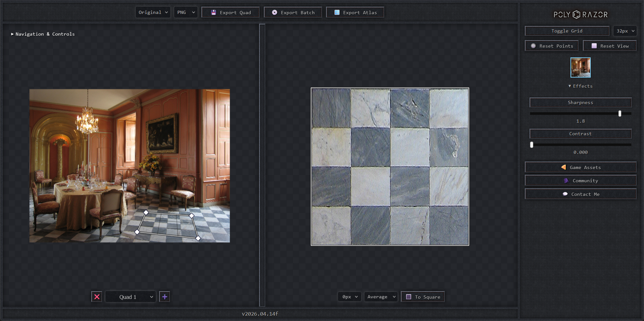
Task: Click the Sharpness slider handle
Action: [620, 114]
